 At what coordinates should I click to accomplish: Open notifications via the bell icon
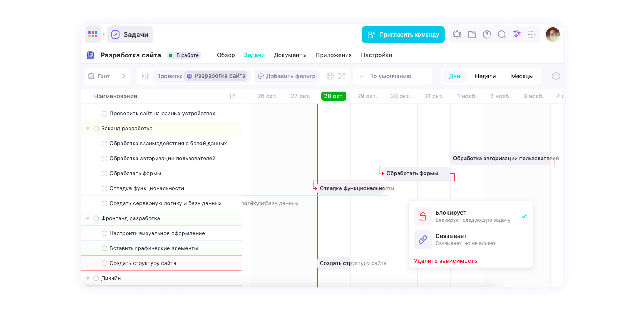click(457, 35)
